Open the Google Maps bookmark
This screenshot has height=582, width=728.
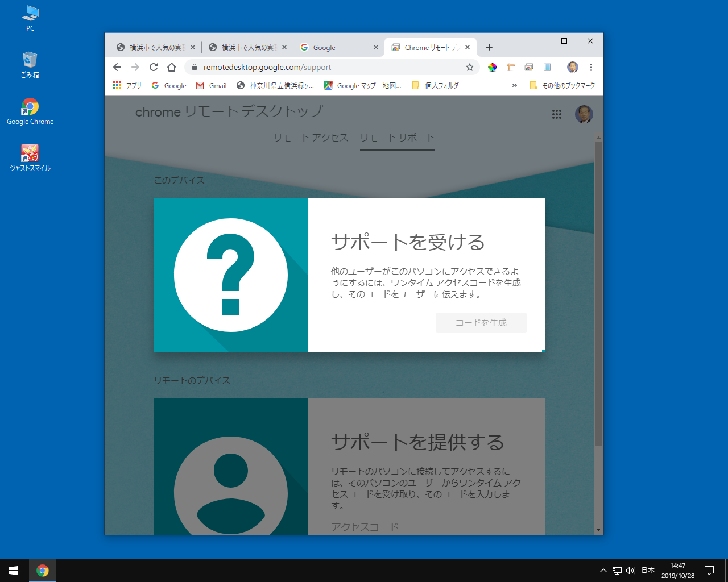tap(362, 85)
